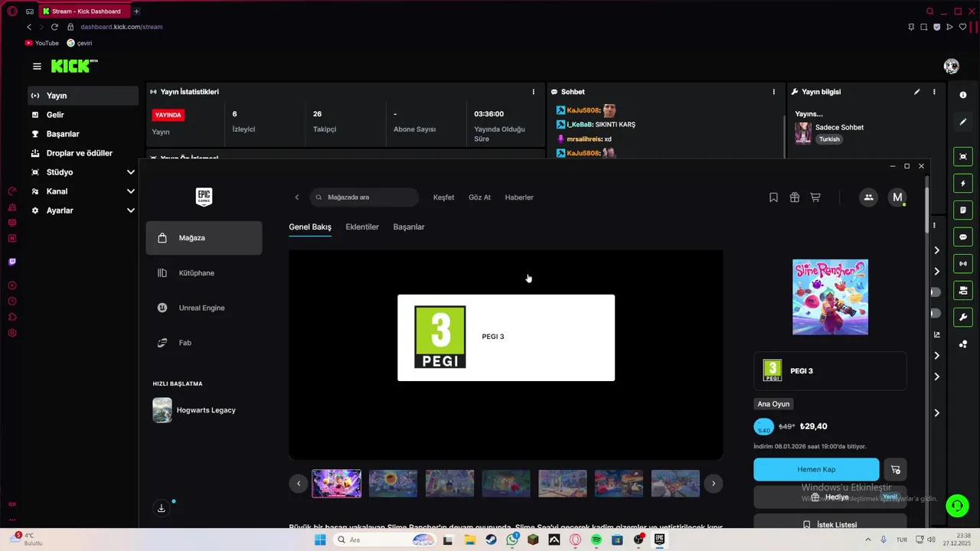Viewport: 980px width, 551px height.
Task: Click the Windows Start button
Action: click(320, 540)
